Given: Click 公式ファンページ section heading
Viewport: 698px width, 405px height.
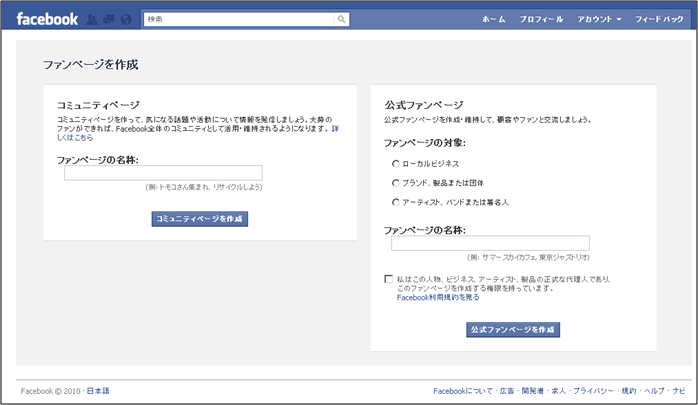Looking at the screenshot, I should [x=424, y=105].
